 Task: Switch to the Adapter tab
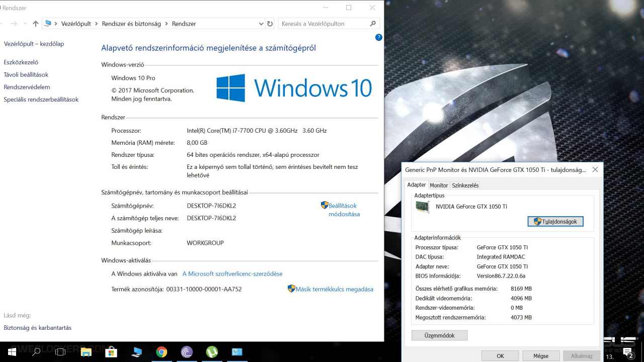pyautogui.click(x=417, y=185)
